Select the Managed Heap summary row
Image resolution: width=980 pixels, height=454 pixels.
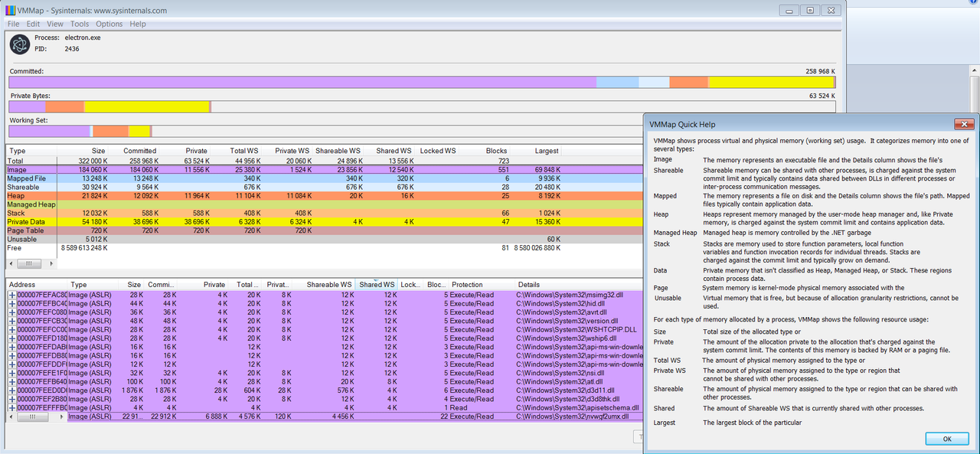coord(324,204)
